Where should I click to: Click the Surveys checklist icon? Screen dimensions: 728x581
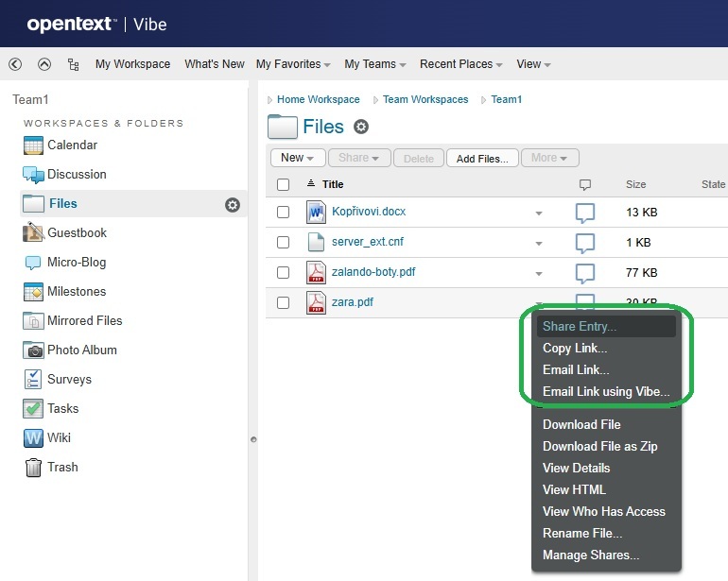(x=32, y=379)
